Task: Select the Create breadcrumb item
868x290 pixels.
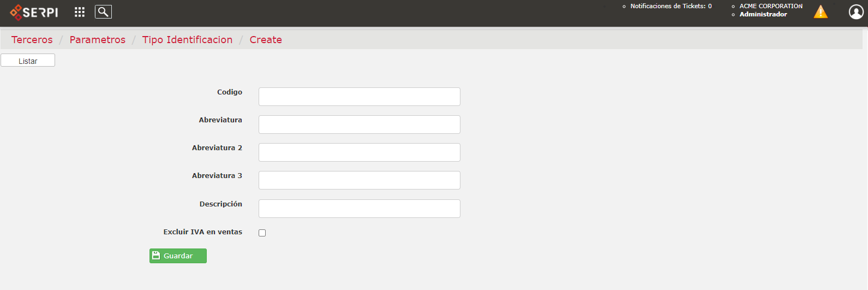Action: tap(266, 40)
